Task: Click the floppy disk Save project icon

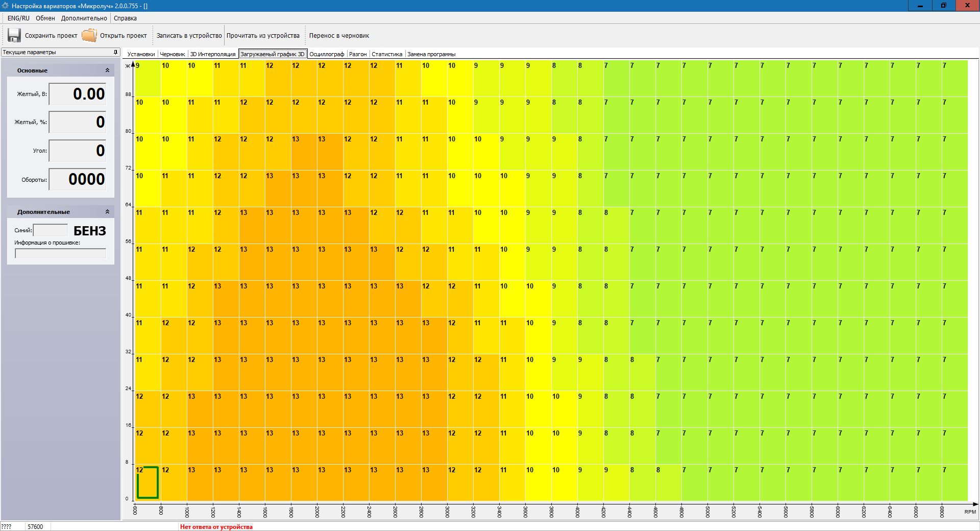Action: click(14, 35)
